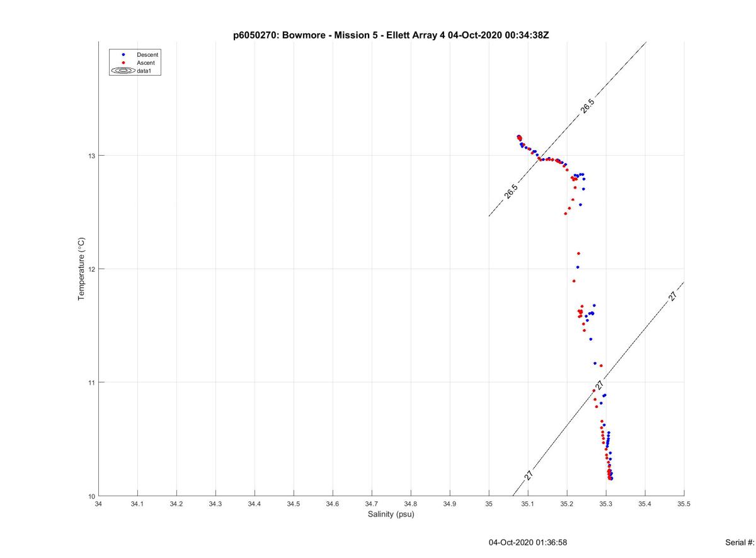The height and width of the screenshot is (558, 756).
Task: Click the 35.1 salinity tick label
Action: tap(528, 504)
